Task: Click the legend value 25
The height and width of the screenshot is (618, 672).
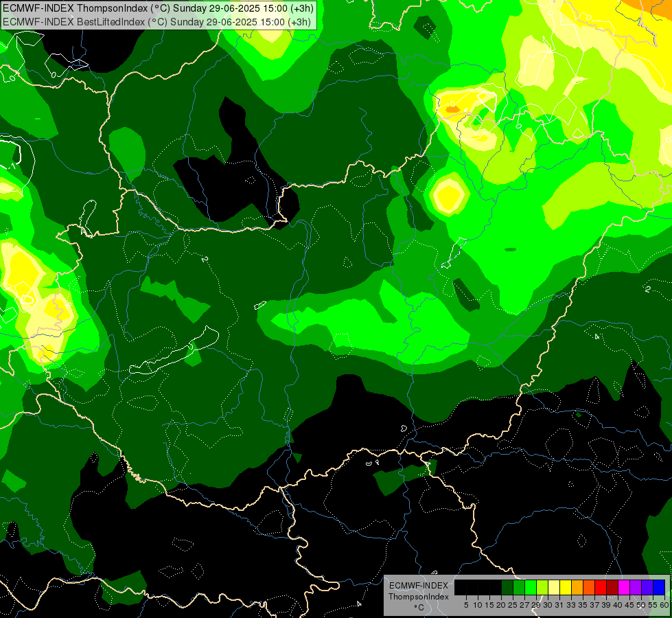Action: [513, 605]
